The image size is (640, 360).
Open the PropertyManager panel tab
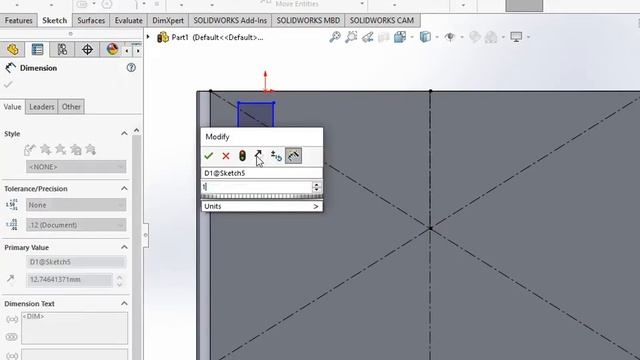(x=37, y=49)
